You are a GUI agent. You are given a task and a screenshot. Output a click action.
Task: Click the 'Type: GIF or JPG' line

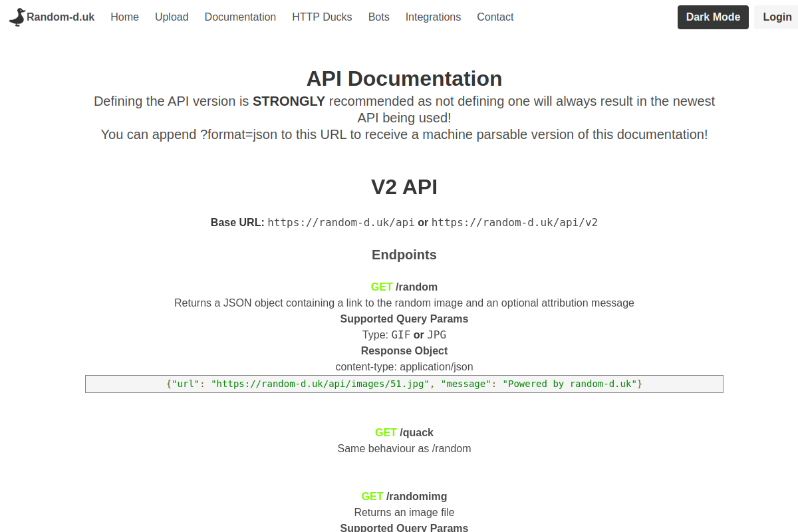pyautogui.click(x=404, y=334)
